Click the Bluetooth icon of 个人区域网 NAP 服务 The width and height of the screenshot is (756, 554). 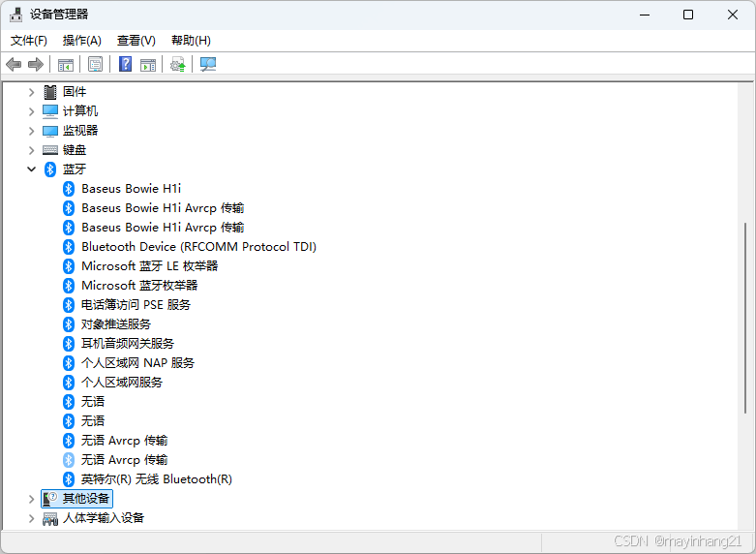point(69,363)
